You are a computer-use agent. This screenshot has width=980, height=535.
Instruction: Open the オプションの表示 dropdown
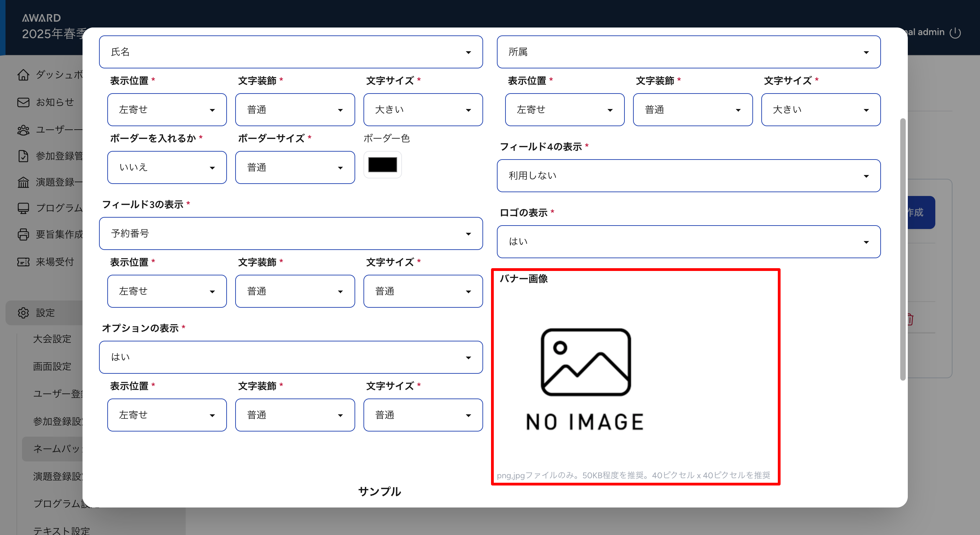[291, 357]
